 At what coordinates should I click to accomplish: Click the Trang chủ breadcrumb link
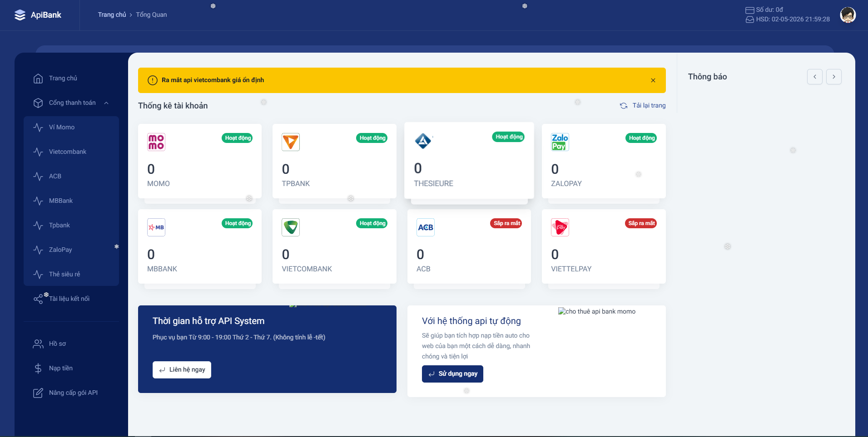click(112, 15)
